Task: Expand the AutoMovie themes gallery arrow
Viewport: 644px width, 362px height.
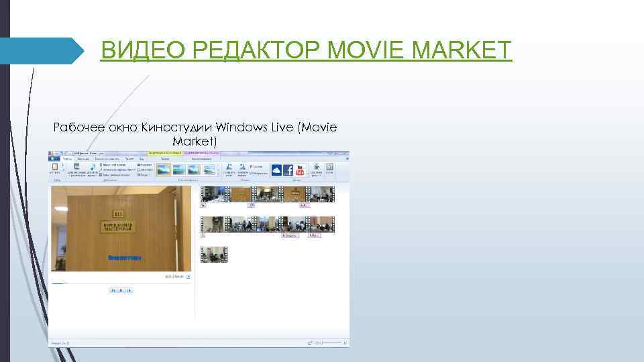Action: coord(218,170)
